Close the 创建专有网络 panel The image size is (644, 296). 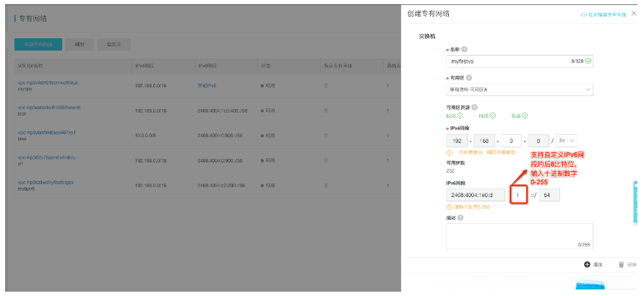tap(634, 13)
